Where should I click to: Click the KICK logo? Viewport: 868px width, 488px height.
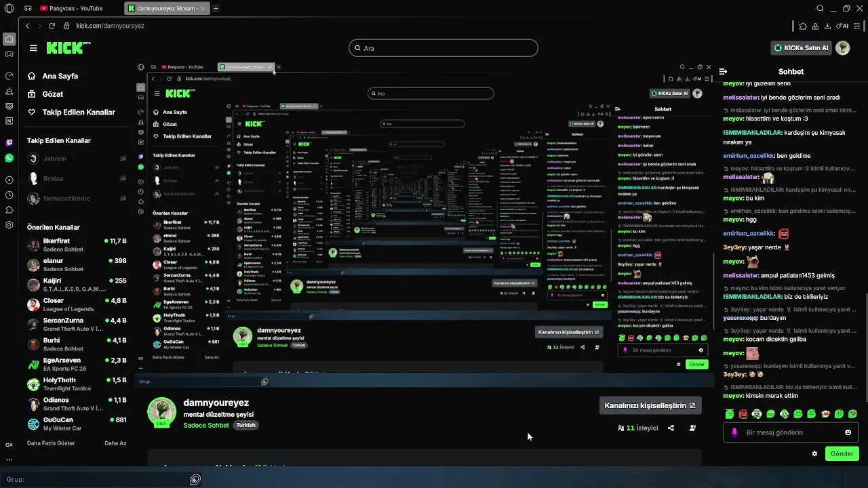[68, 47]
